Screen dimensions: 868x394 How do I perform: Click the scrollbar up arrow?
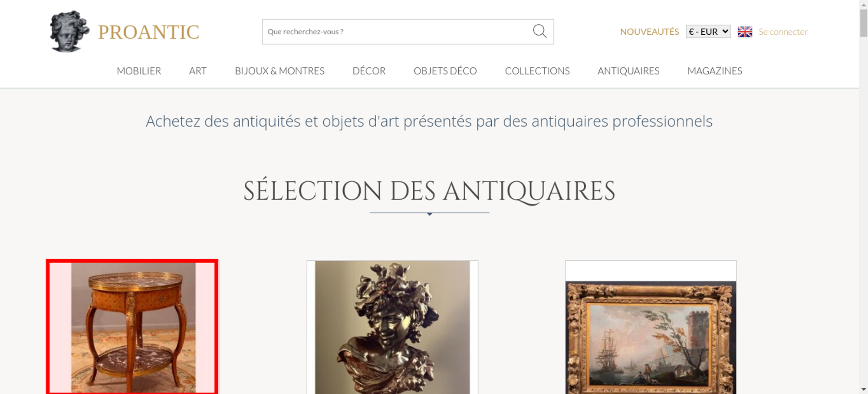(x=864, y=4)
